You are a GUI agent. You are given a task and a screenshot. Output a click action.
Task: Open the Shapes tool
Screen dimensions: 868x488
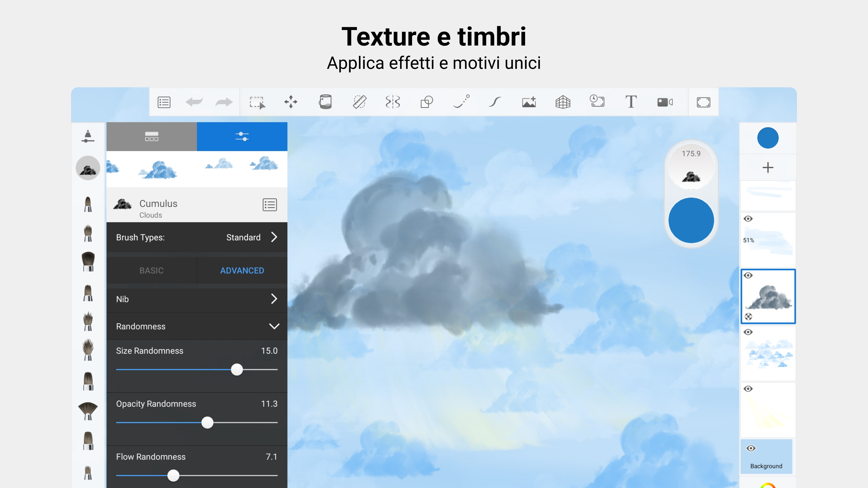tap(427, 102)
